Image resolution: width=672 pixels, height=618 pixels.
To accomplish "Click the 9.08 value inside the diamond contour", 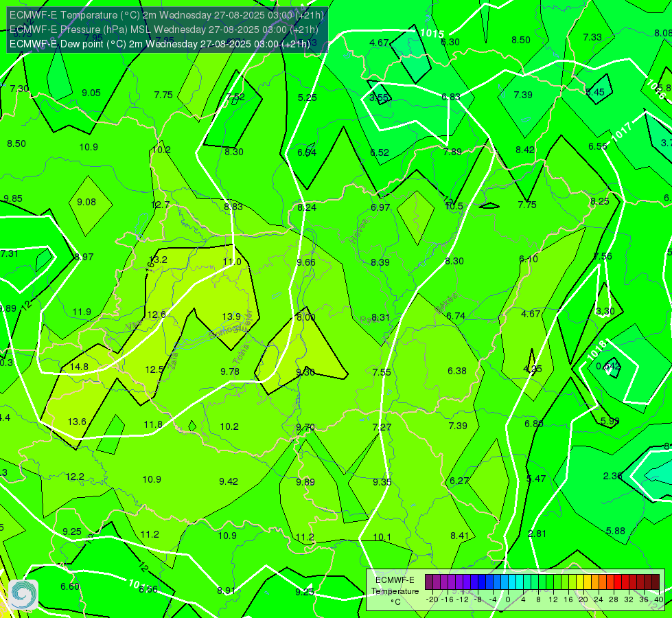I will pyautogui.click(x=86, y=202).
